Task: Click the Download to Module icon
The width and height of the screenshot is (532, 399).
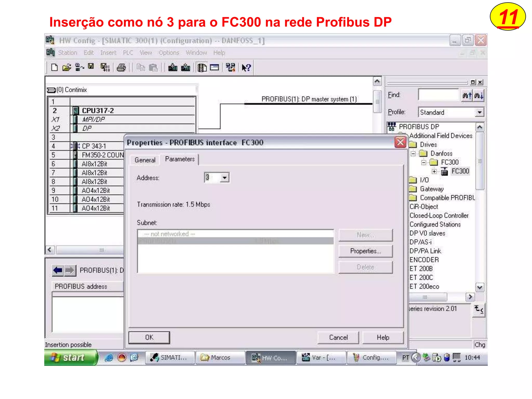Action: pos(173,68)
